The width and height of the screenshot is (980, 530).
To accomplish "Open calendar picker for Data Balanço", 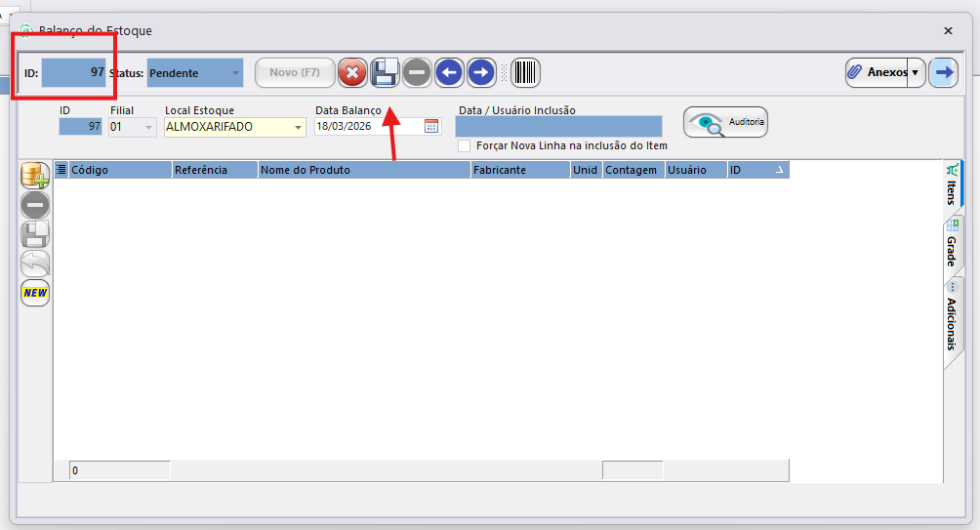I will tap(432, 126).
